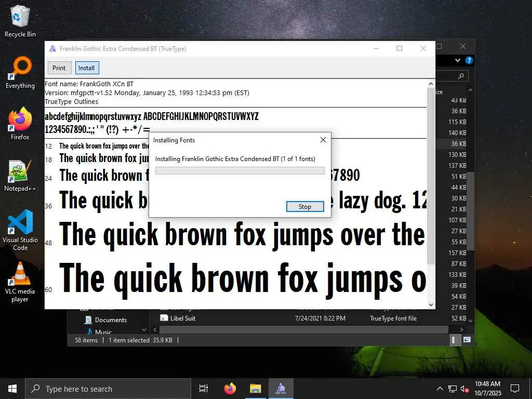Click the font installation progress bar

pyautogui.click(x=240, y=170)
